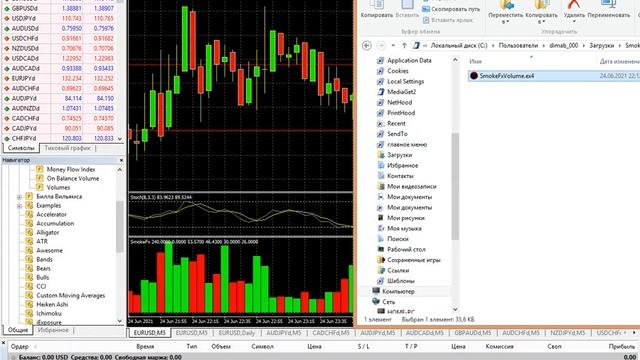This screenshot has height=360, width=640.
Task: Open Cookies folder in navigation pane
Action: click(x=398, y=71)
